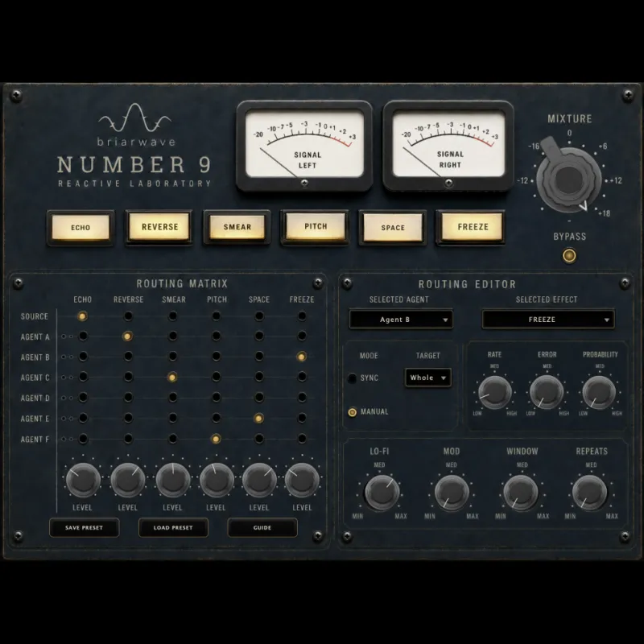Click the LOAD PRESET button
Viewport: 644px width, 644px height.
point(173,527)
